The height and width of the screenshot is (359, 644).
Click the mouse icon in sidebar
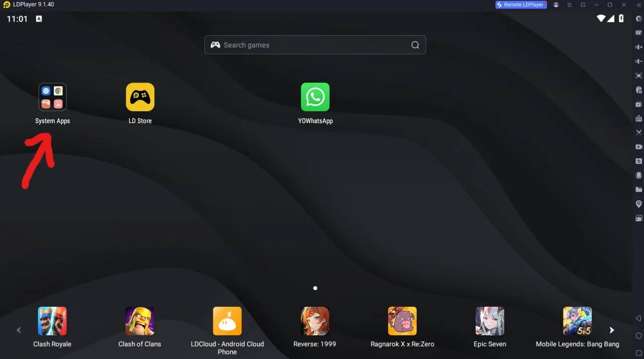click(639, 90)
